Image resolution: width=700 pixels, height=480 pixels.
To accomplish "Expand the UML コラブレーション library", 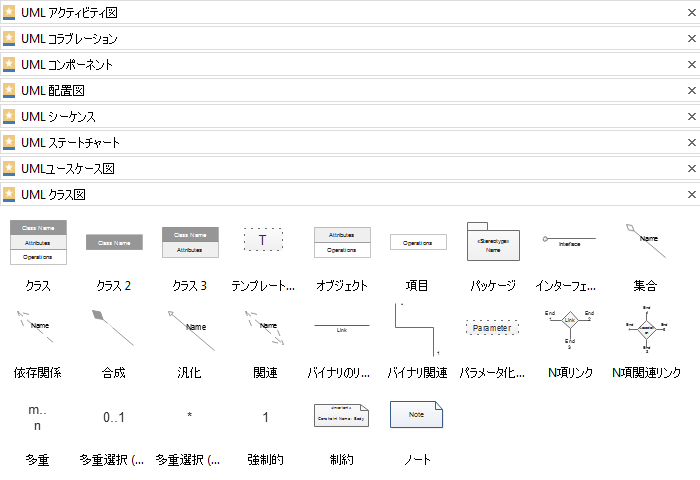I will (x=350, y=38).
